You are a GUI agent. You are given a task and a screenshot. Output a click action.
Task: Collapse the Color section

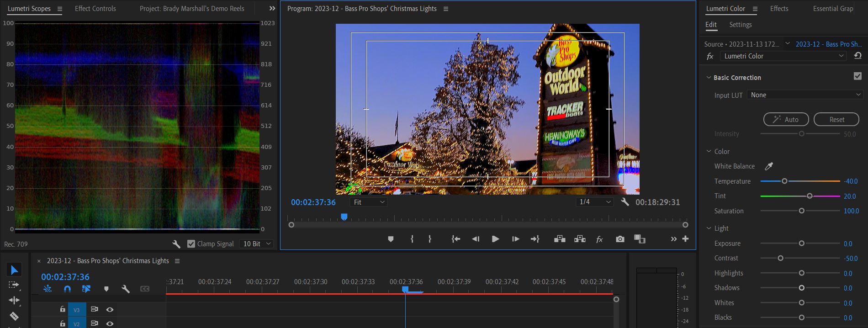[709, 151]
